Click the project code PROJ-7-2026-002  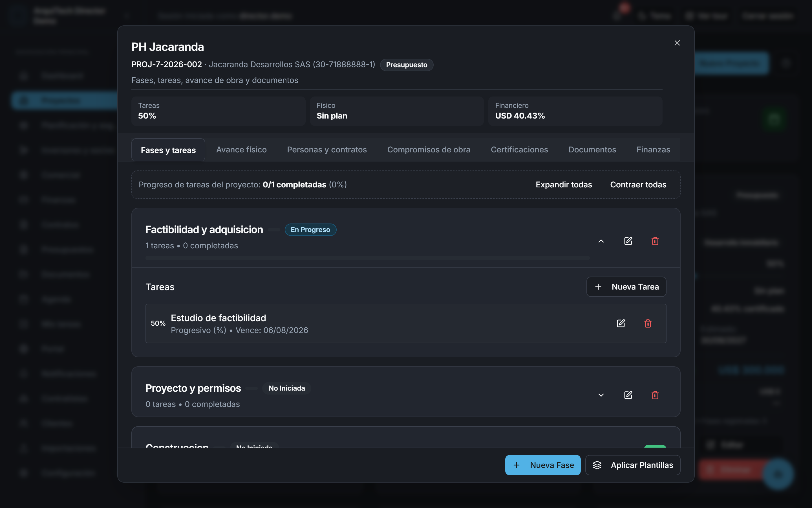point(166,64)
